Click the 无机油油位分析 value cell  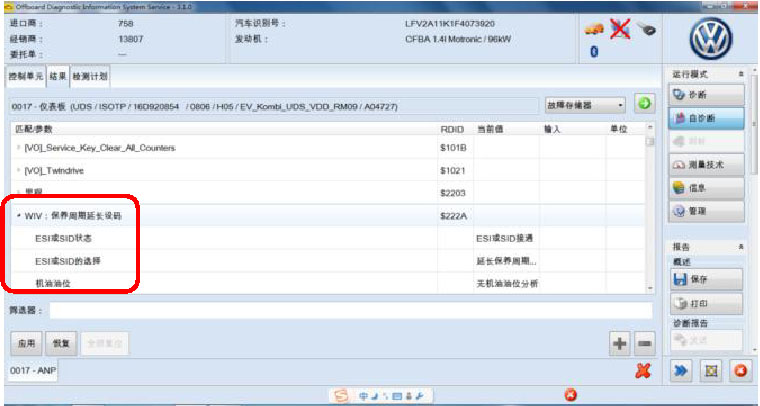[506, 283]
